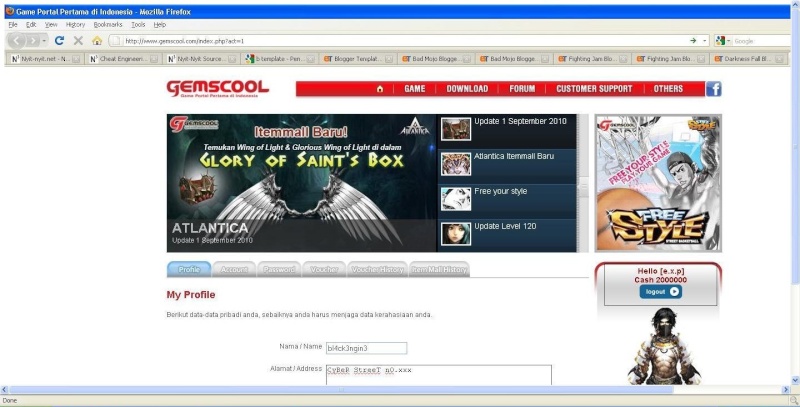Reload the page with the refresh icon

[59, 40]
